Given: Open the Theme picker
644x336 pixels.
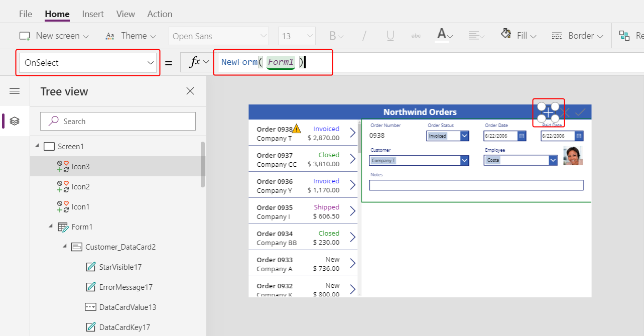Looking at the screenshot, I should [131, 36].
